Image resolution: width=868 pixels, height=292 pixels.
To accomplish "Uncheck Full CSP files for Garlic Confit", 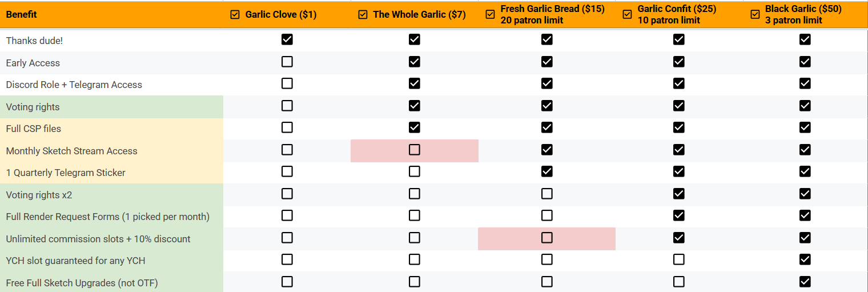I will 678,127.
